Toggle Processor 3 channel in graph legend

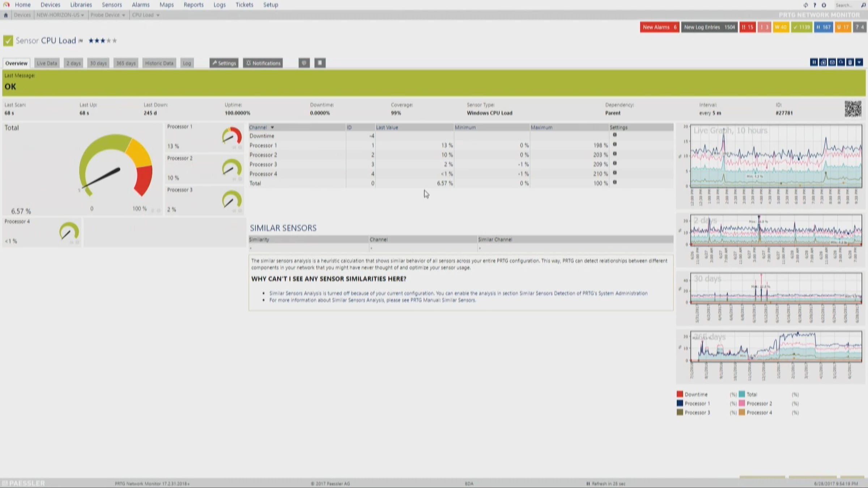680,412
